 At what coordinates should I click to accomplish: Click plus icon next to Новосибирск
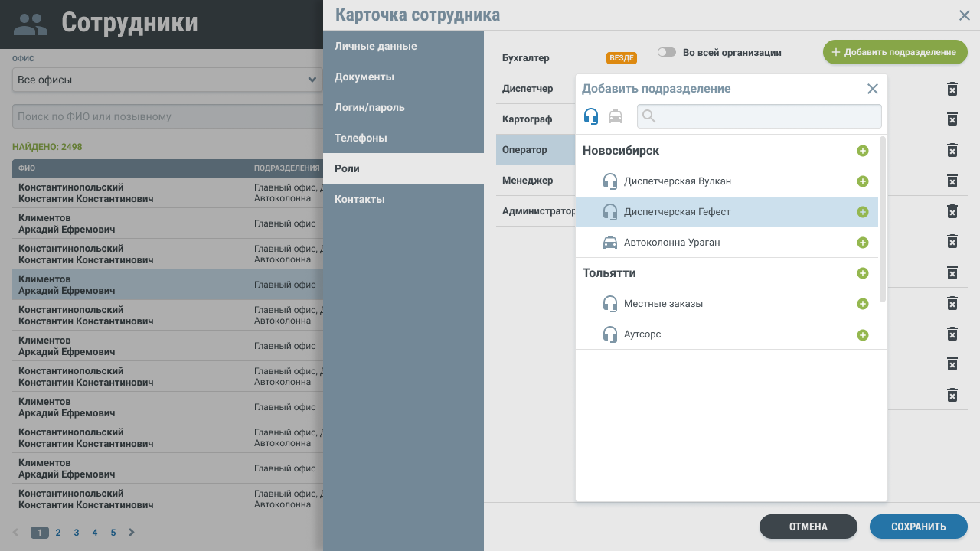[862, 151]
